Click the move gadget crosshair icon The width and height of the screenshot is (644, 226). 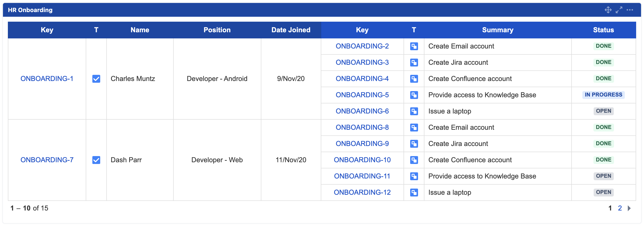tap(608, 10)
